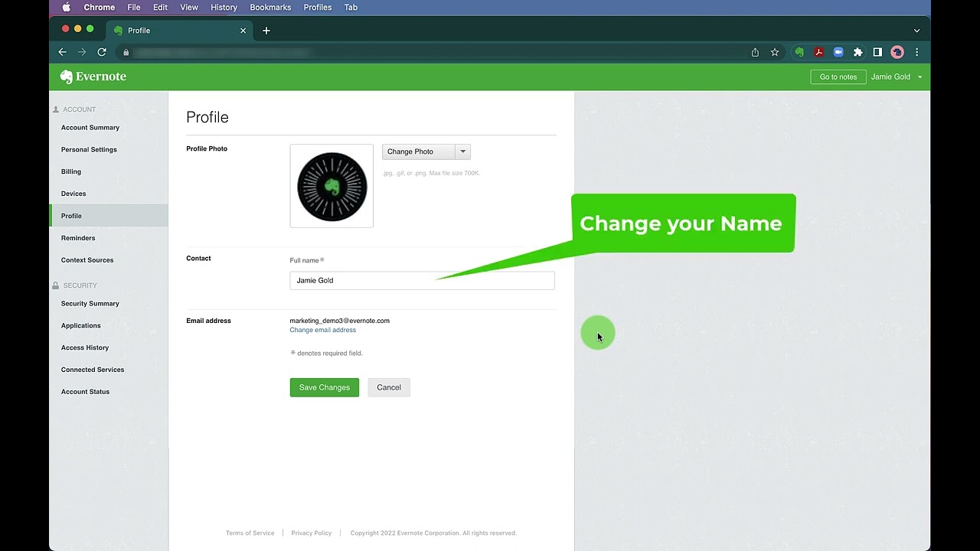The height and width of the screenshot is (551, 980).
Task: Open the Profiles menu
Action: [x=318, y=7]
